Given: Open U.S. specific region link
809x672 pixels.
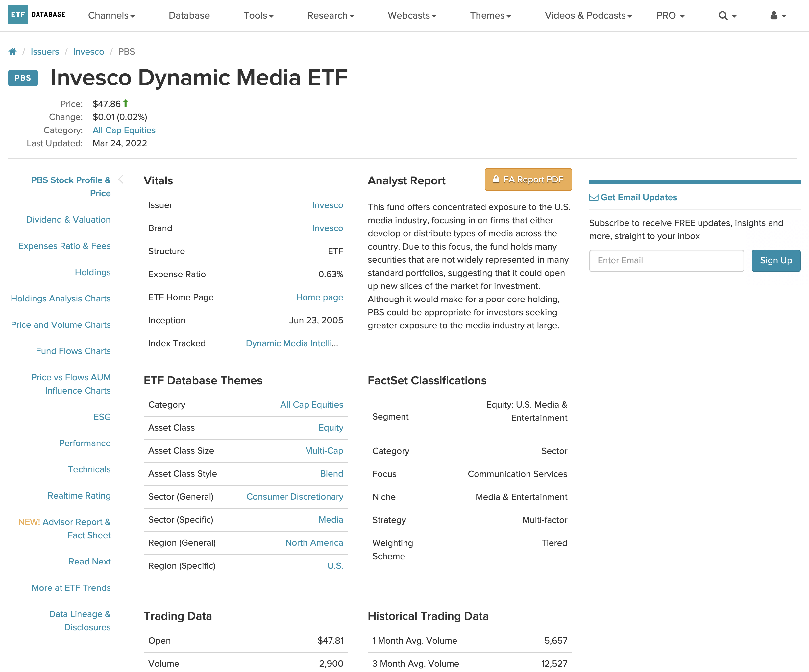Looking at the screenshot, I should [x=335, y=566].
